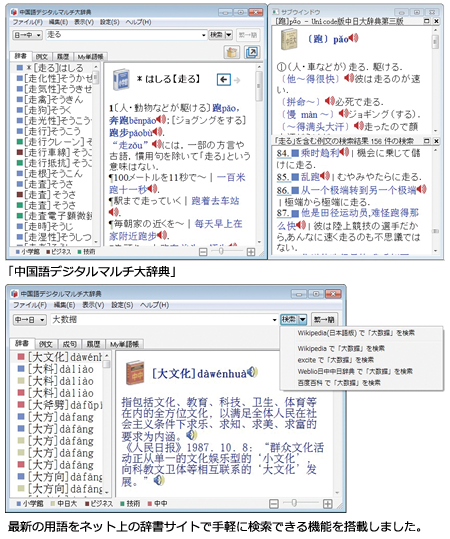Close the 例文の検索結果 pane
Viewport: 450px width, 539px height.
436,141
